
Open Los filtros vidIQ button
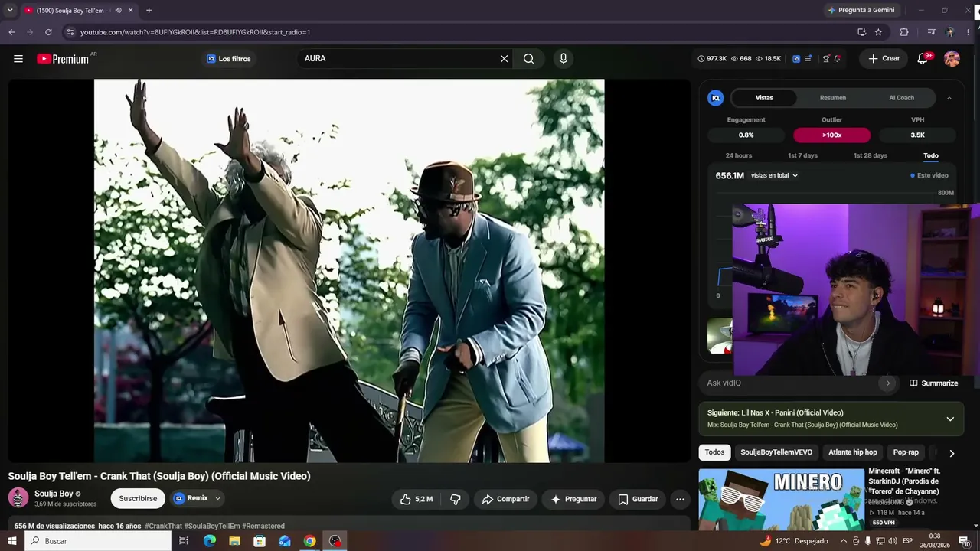coord(228,59)
